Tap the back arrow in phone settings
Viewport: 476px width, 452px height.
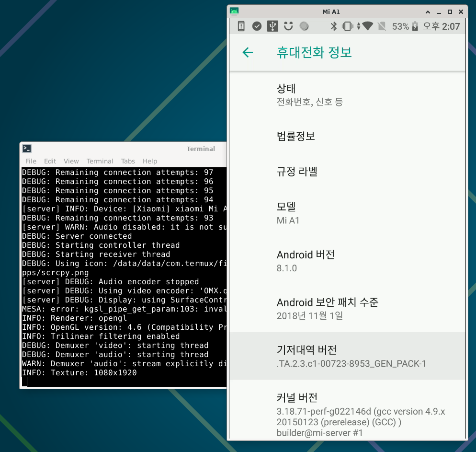click(248, 52)
